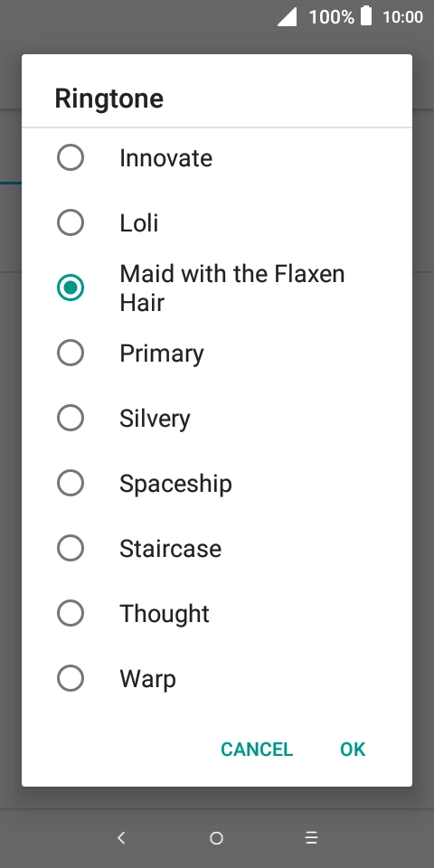Image resolution: width=434 pixels, height=868 pixels.
Task: Choose the Primary ringtone radio button
Action: 71,353
